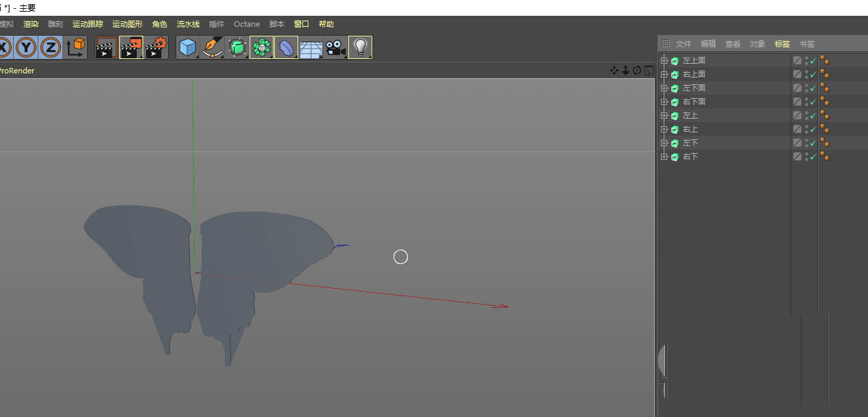Screen dimensions: 868x417
Task: Open Object Manager 文件 menu
Action: (684, 44)
